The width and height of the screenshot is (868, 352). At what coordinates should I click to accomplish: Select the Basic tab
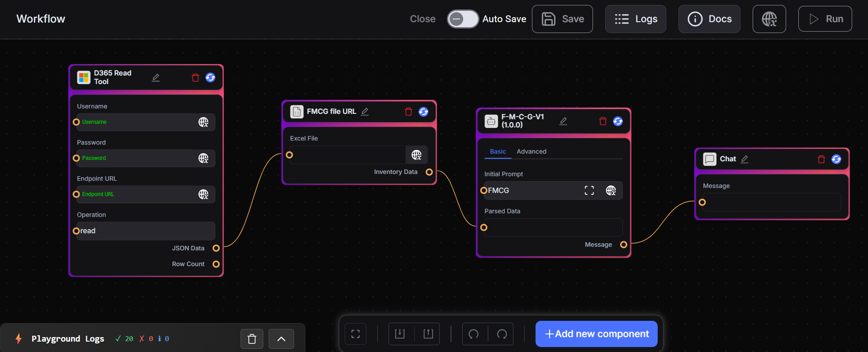coord(498,151)
